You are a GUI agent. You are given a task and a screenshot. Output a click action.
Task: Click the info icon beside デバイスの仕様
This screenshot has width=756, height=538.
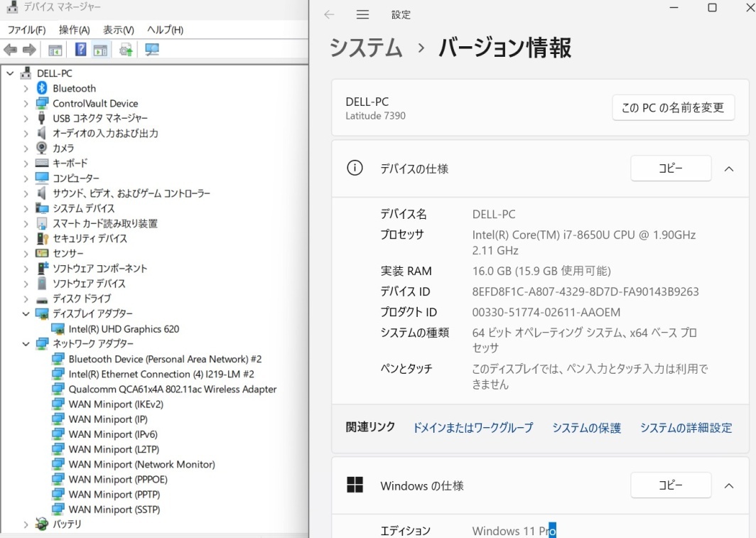355,168
